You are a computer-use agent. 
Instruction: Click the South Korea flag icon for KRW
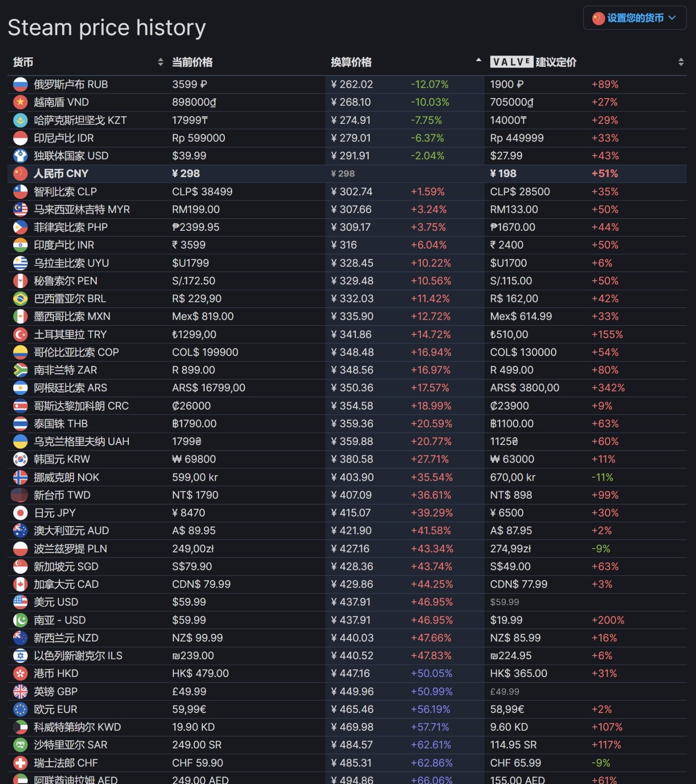[20, 459]
